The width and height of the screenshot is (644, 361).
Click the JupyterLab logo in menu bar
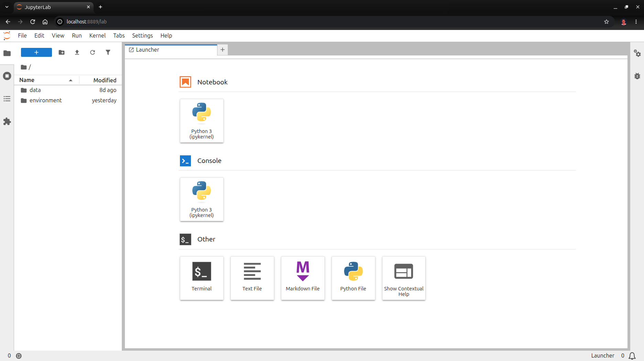click(7, 36)
